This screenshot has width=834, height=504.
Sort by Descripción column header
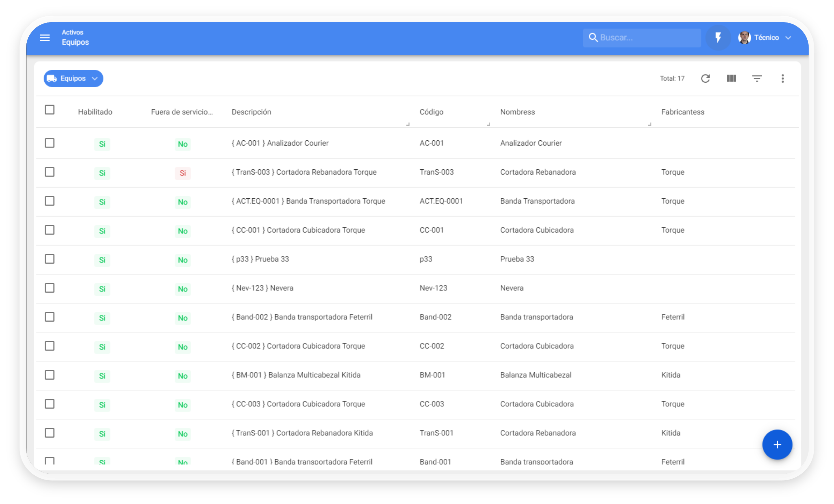pyautogui.click(x=251, y=112)
